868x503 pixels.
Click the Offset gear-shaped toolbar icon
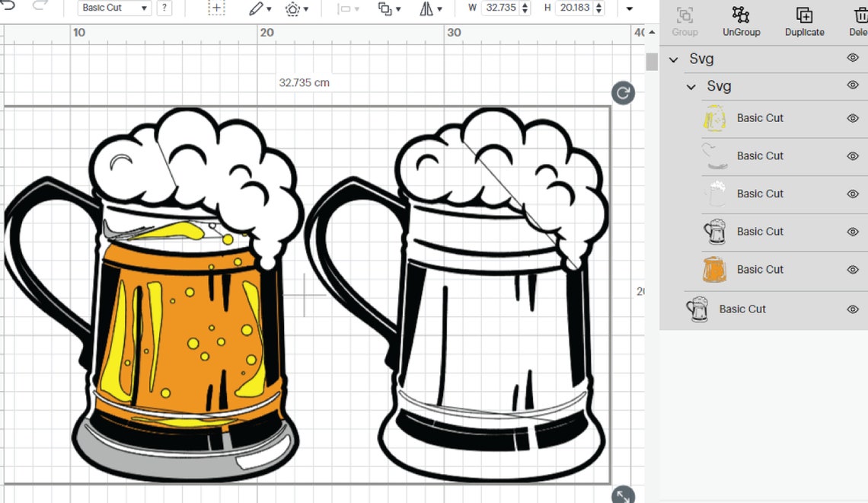coord(293,8)
